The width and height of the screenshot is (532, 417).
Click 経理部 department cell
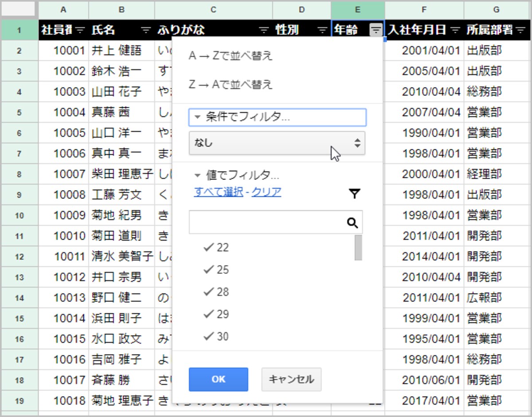click(496, 174)
